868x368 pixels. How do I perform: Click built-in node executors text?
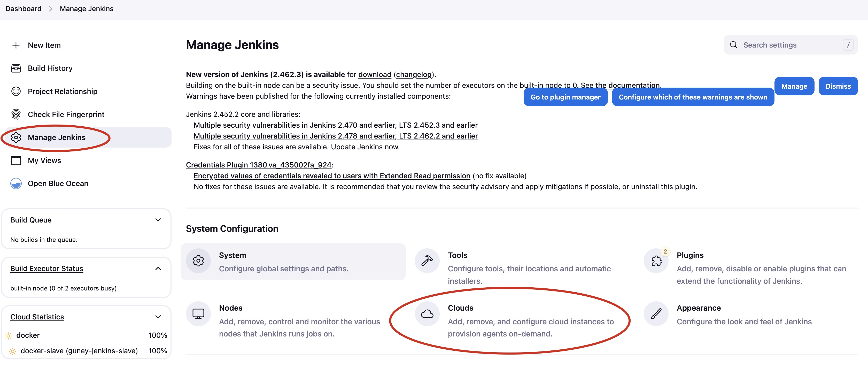pyautogui.click(x=63, y=288)
